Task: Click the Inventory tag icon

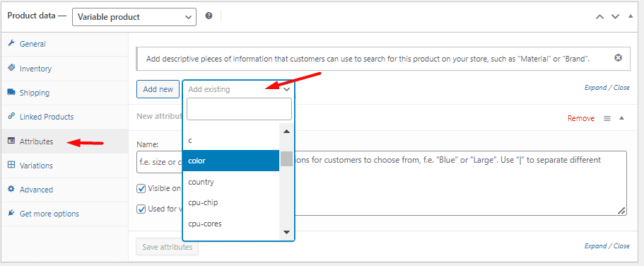Action: [x=11, y=68]
